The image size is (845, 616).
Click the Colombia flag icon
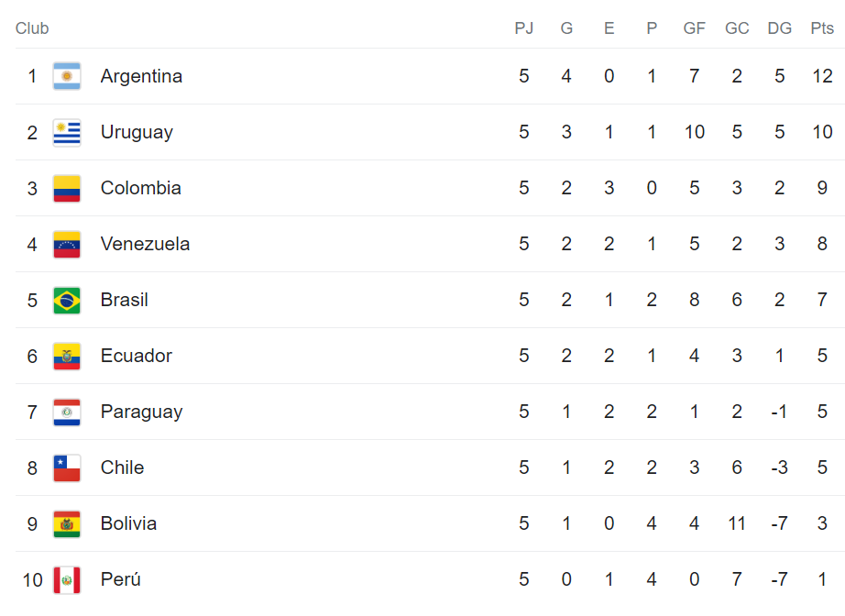pos(67,188)
